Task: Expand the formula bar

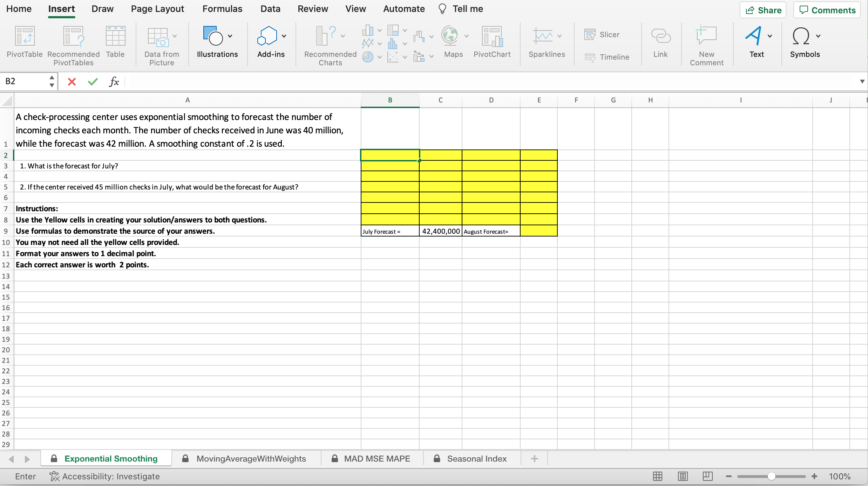Action: (862, 81)
